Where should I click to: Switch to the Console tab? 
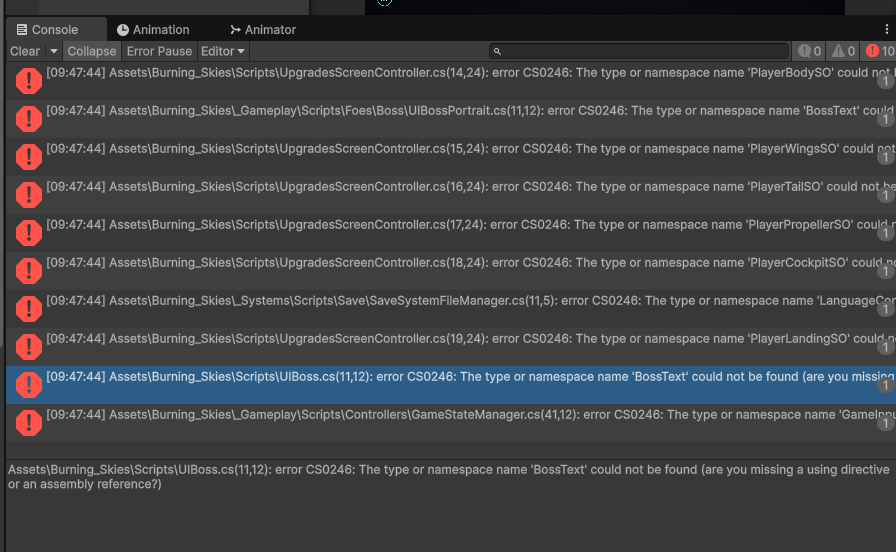[55, 30]
